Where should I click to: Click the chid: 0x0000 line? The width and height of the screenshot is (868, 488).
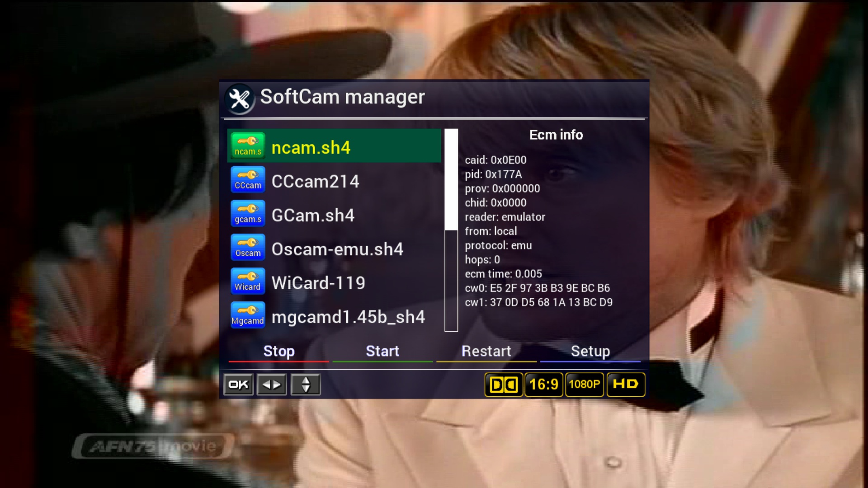pyautogui.click(x=495, y=202)
